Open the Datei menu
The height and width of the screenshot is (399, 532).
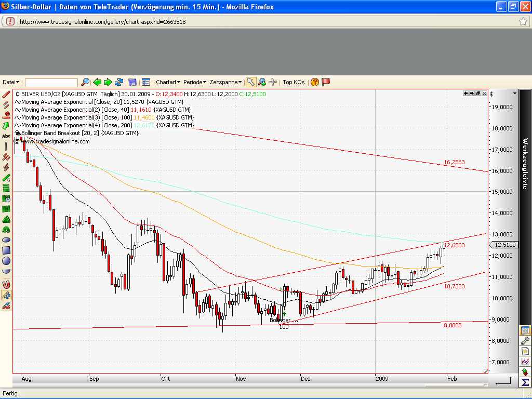click(x=11, y=82)
